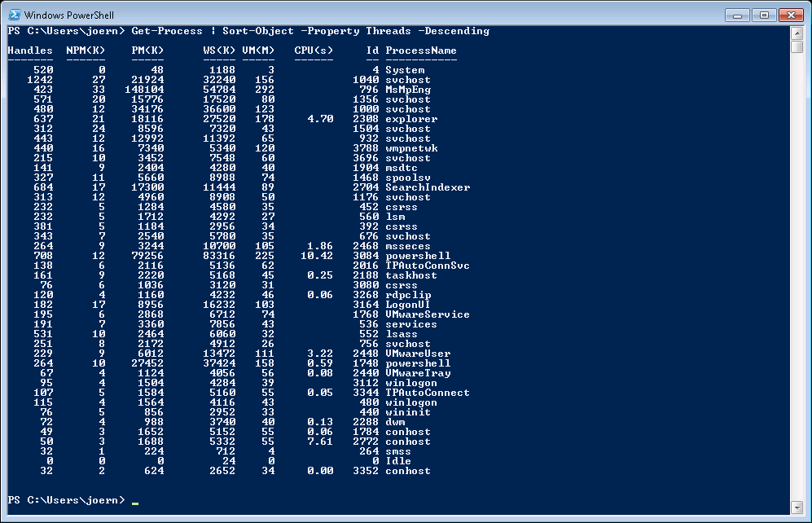
Task: Click the taskhost process name
Action: 411,275
